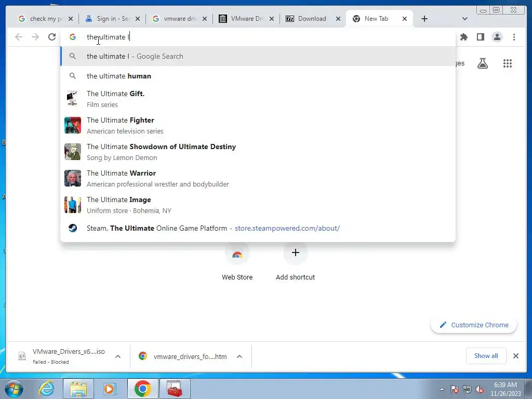Image resolution: width=532 pixels, height=399 pixels.
Task: Open the store.steampowered.com/about/ suggestion
Action: pyautogui.click(x=258, y=228)
